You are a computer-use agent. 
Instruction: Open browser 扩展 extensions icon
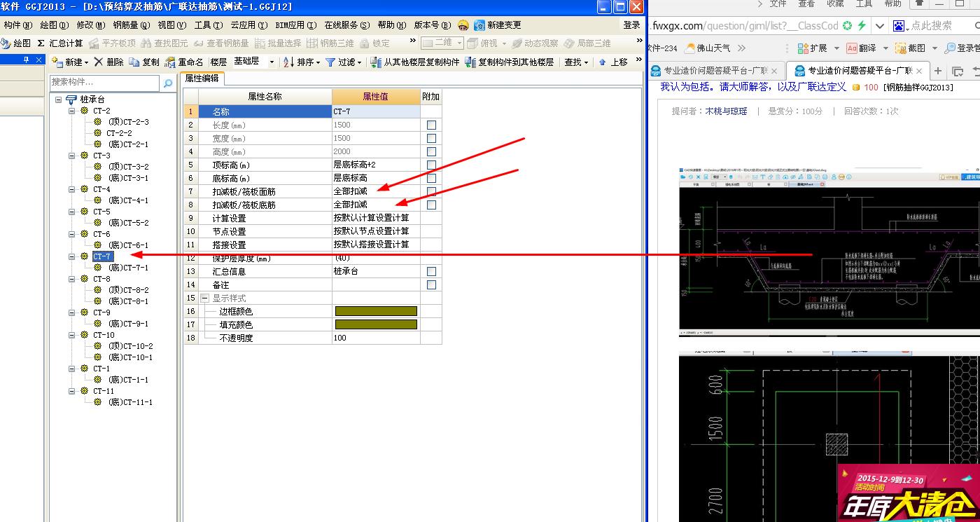point(803,48)
